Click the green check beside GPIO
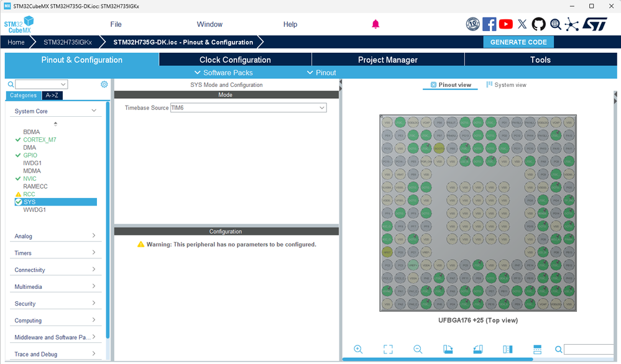 pos(18,155)
